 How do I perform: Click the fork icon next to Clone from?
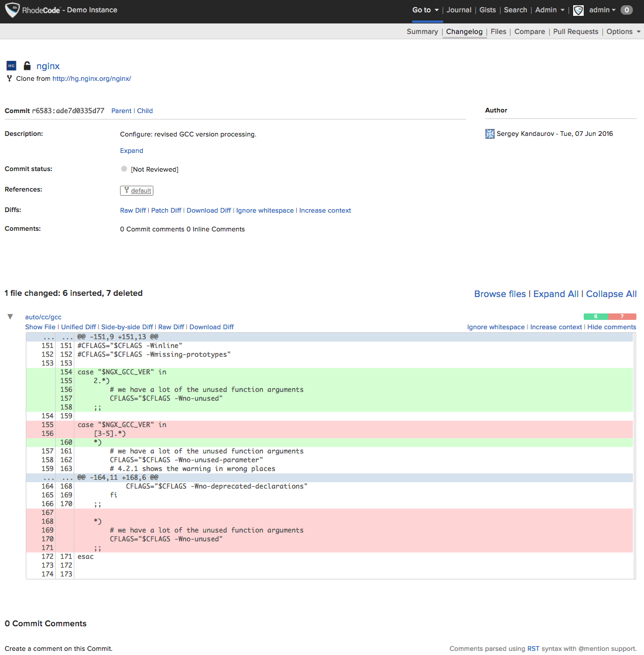[x=9, y=78]
